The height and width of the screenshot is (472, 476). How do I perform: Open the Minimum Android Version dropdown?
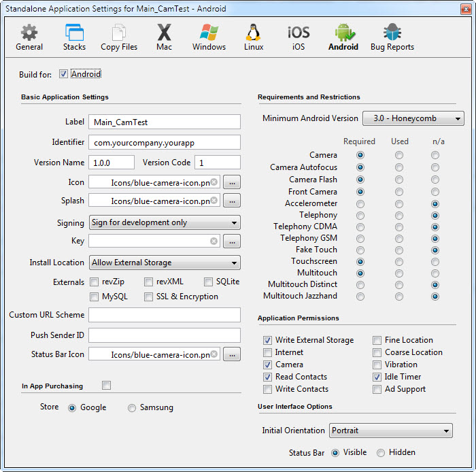(x=413, y=118)
